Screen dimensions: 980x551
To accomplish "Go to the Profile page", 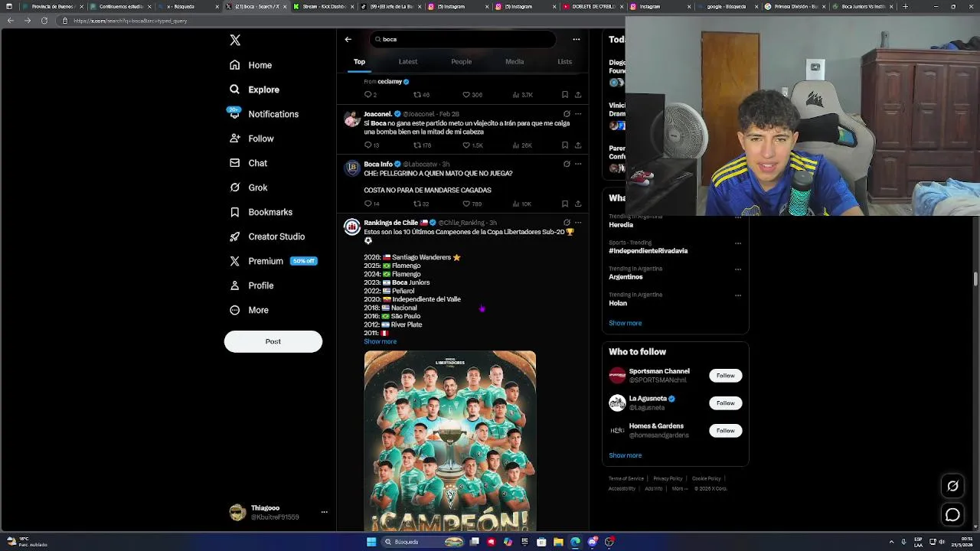I will click(x=252, y=285).
